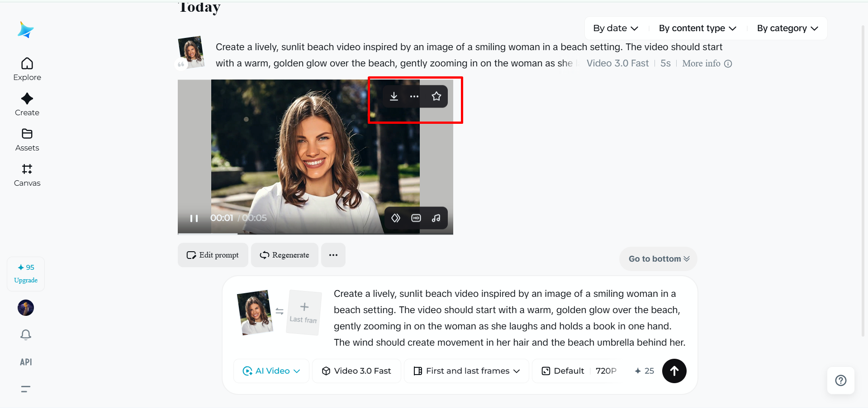Image resolution: width=868 pixels, height=408 pixels.
Task: Upscale the video with HD icon
Action: coord(416,218)
